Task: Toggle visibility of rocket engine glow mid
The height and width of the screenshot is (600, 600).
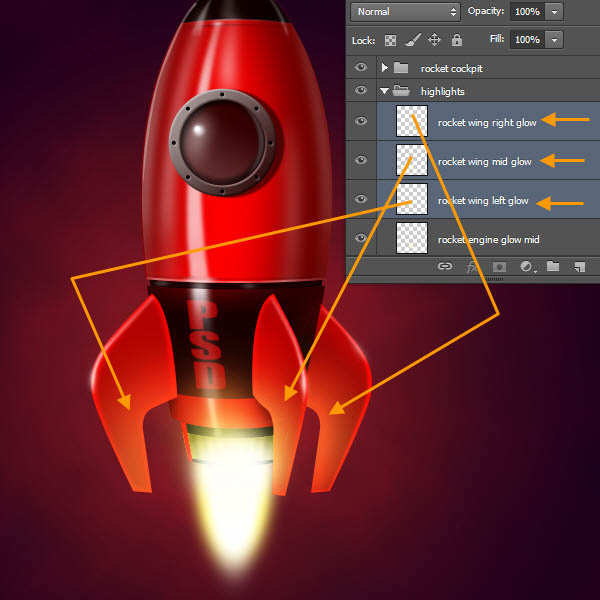Action: coord(361,238)
